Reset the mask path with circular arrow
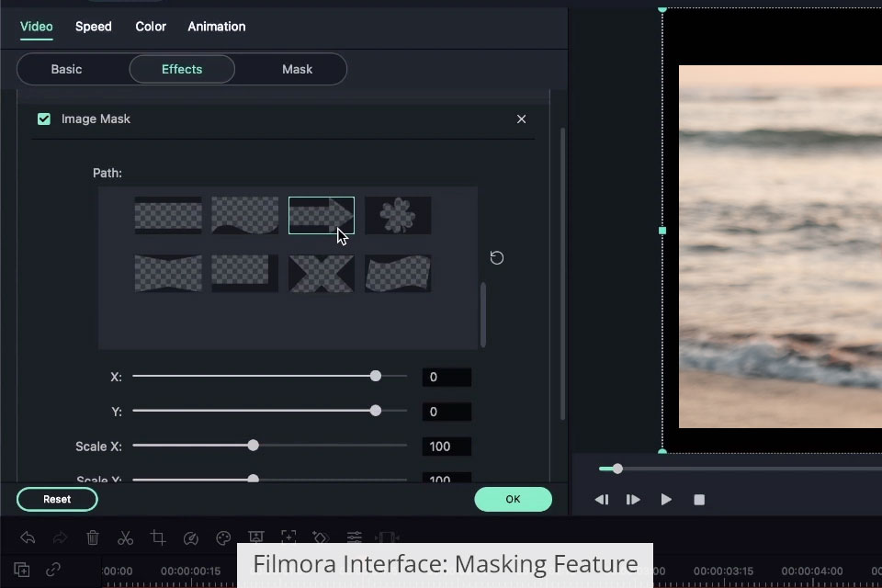 point(497,257)
